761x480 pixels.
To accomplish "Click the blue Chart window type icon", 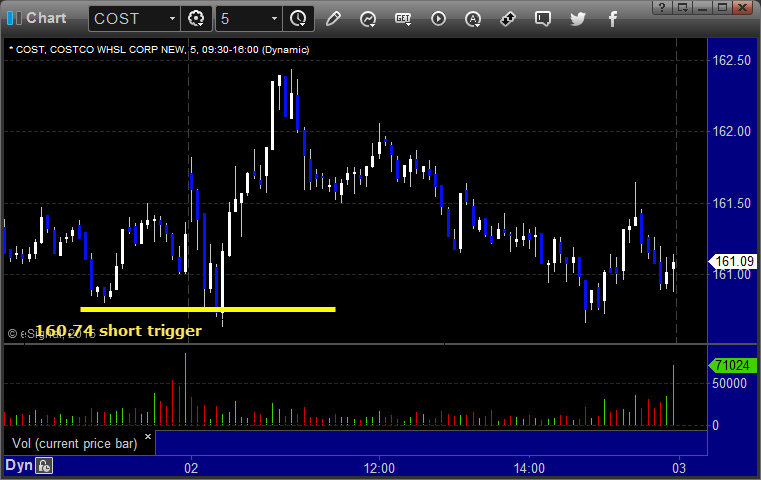I will click(15, 18).
